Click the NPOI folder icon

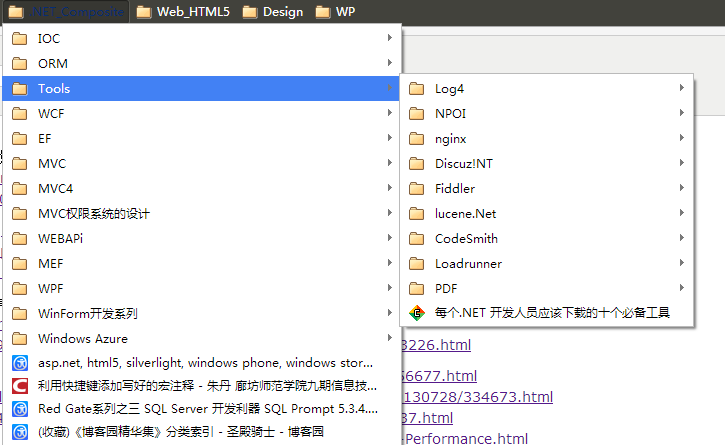(x=417, y=113)
